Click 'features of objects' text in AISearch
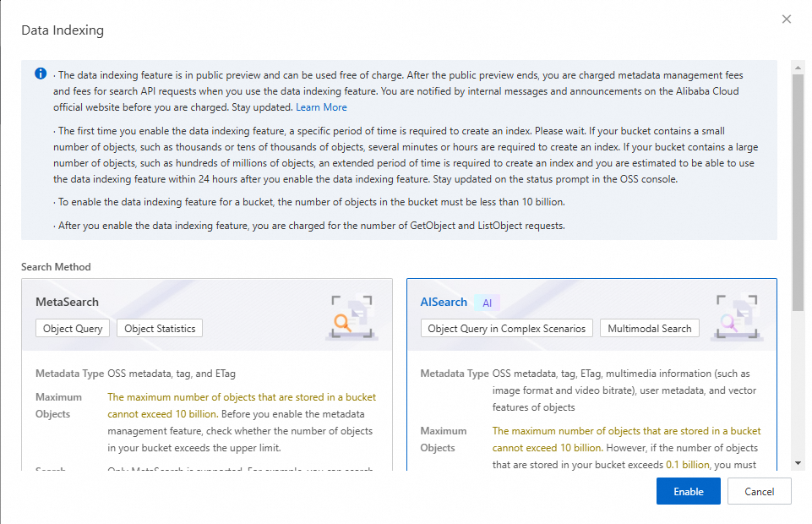Screen dimensions: 812x524 (x=533, y=407)
